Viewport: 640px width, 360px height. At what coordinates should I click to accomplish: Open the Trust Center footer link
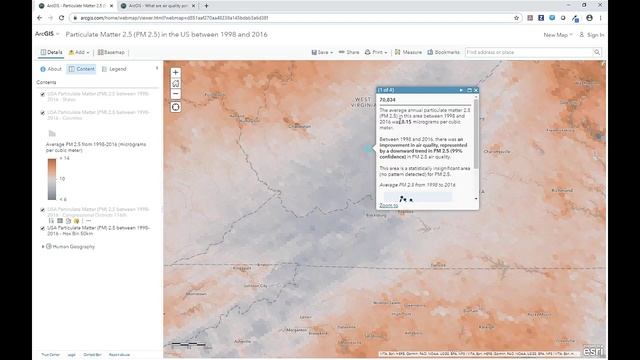coord(51,355)
